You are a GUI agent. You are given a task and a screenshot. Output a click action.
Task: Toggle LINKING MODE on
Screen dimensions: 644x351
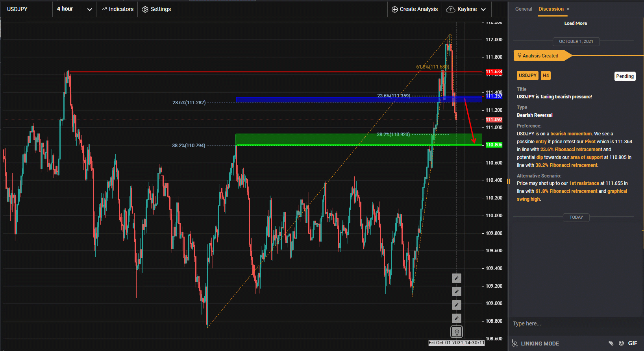click(540, 344)
